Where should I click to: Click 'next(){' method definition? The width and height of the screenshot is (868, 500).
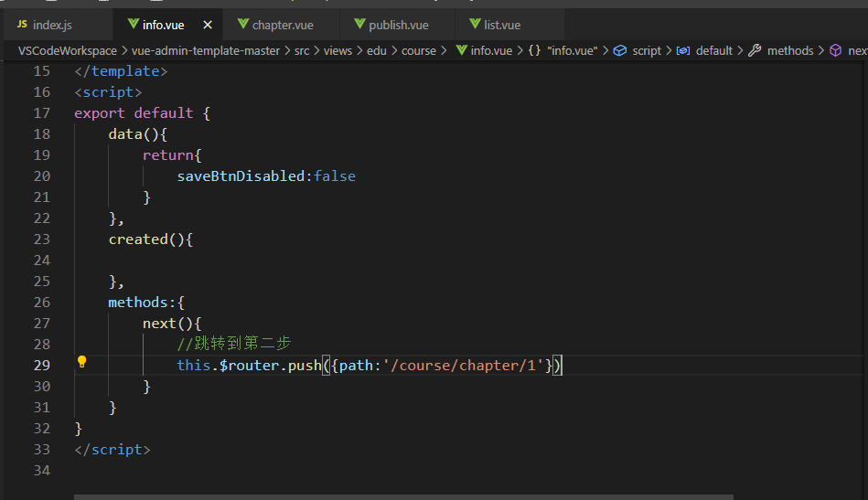172,324
